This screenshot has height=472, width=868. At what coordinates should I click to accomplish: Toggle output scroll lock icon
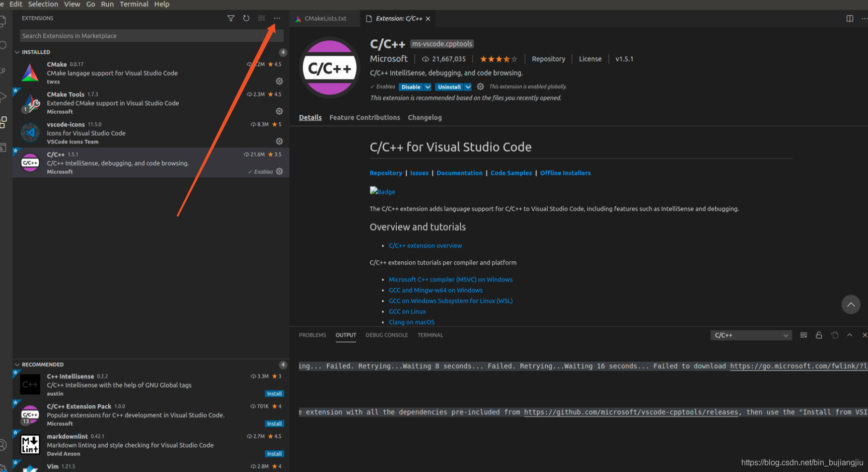819,335
